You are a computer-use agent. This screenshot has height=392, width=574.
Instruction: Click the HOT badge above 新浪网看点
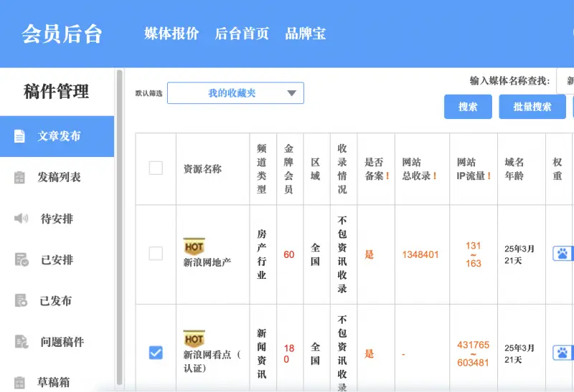[194, 340]
